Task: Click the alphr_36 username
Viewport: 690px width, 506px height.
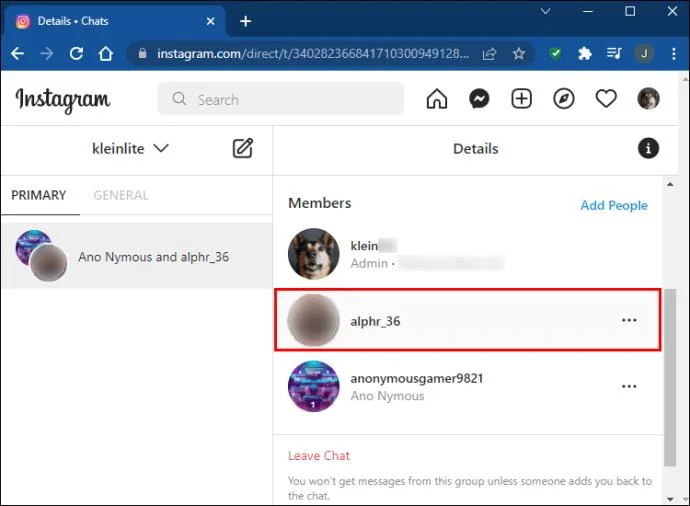Action: coord(375,321)
